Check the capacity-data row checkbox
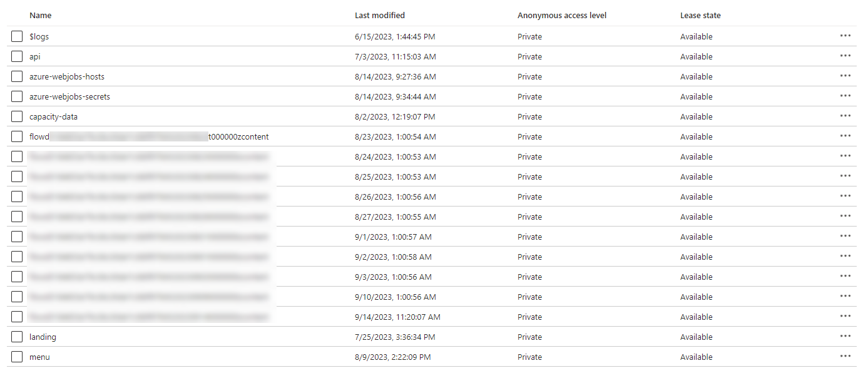 [17, 116]
